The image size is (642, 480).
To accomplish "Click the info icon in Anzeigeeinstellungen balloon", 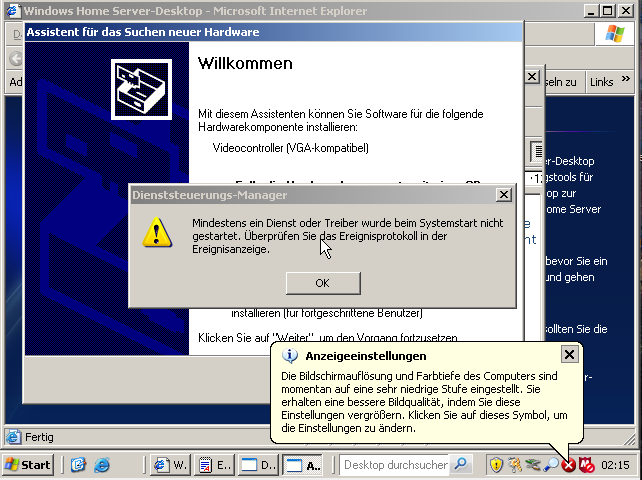I will click(x=290, y=355).
